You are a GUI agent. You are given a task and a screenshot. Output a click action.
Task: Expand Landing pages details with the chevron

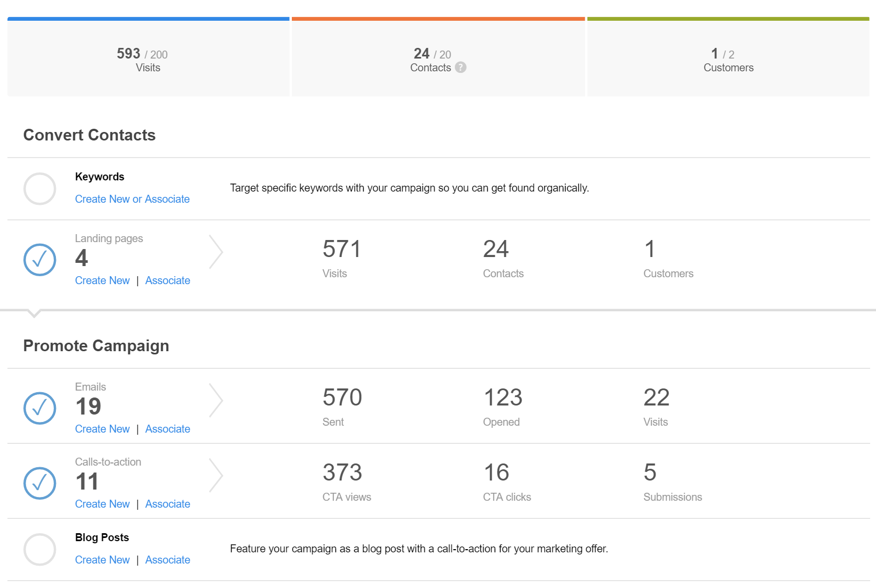click(216, 251)
